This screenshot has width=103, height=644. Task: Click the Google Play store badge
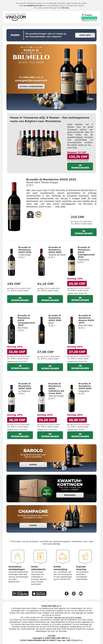pyautogui.click(x=20, y=593)
